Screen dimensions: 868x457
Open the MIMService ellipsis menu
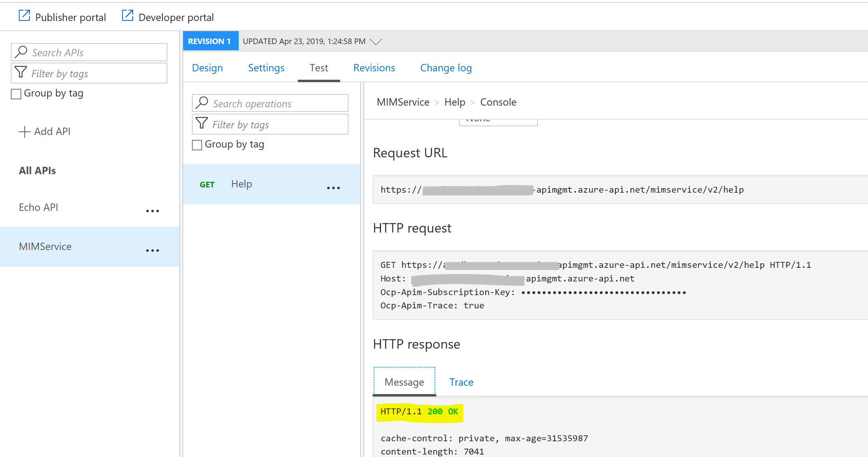(152, 250)
